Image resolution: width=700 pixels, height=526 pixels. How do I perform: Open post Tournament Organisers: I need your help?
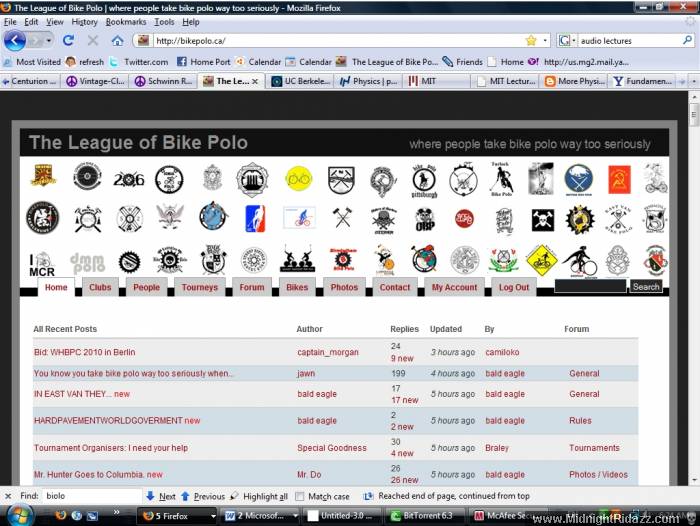111,447
